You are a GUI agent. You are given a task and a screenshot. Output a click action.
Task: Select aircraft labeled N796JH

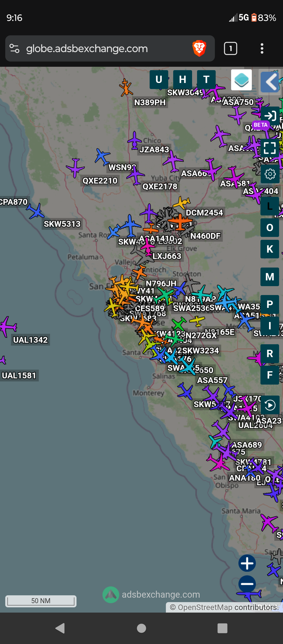click(161, 284)
